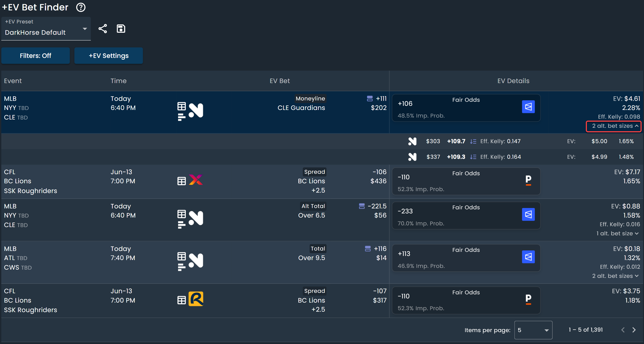Click the bar chart icon in Over 6.5 row
The height and width of the screenshot is (344, 644).
click(182, 225)
